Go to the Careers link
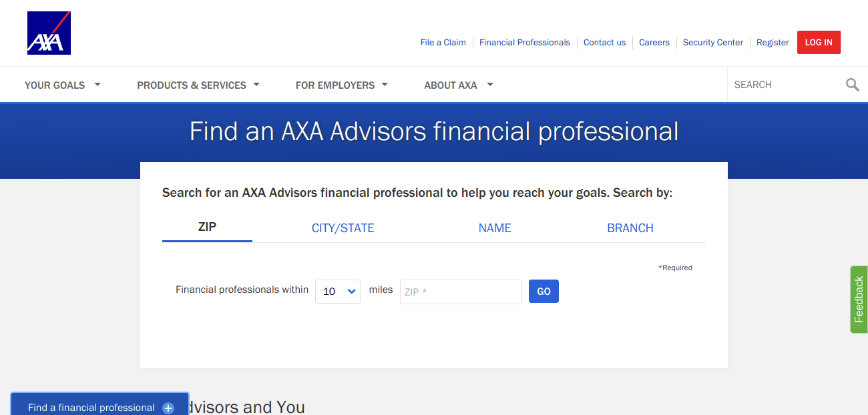This screenshot has height=415, width=868. 654,42
